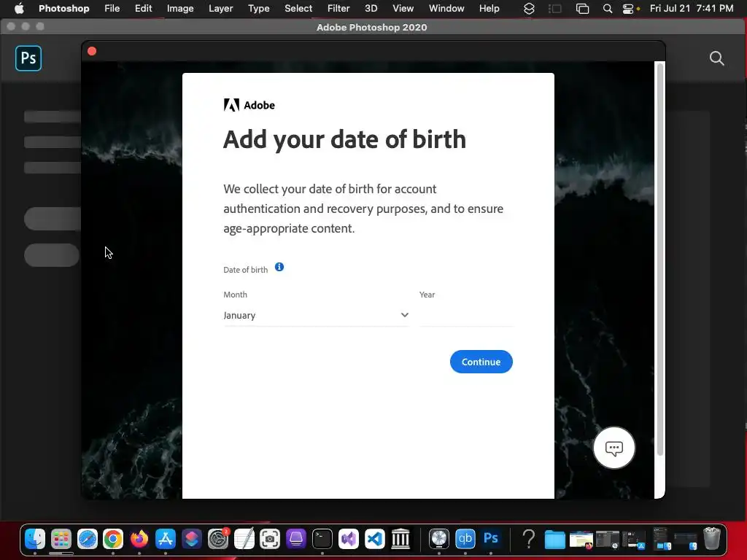Screen dimensions: 747x560
Task: Open Terminal from the Dock
Action: pos(322,539)
